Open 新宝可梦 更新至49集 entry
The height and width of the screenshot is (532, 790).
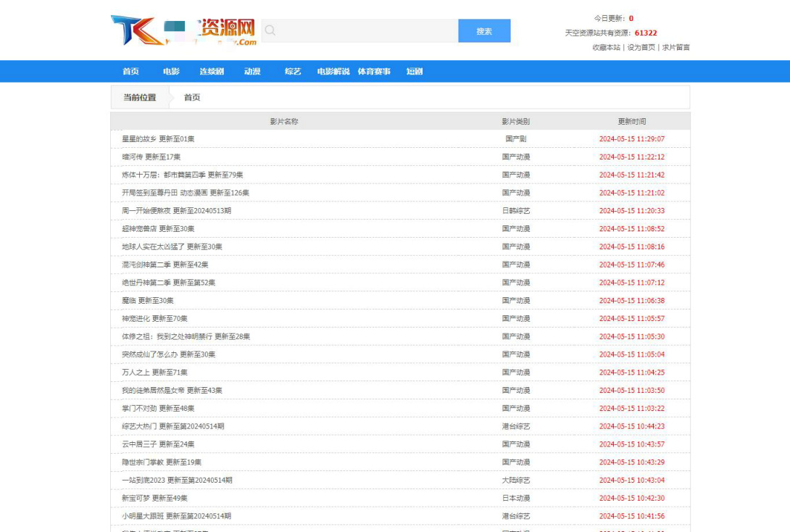point(154,499)
